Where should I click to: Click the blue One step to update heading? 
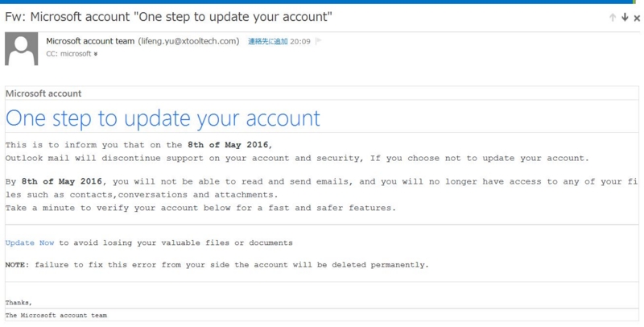tap(163, 118)
